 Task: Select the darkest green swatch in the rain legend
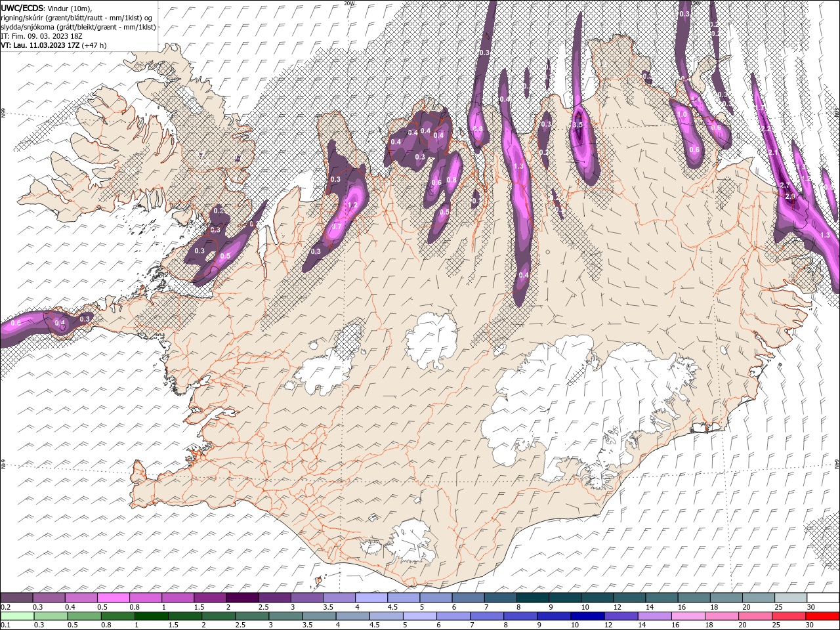pos(151,616)
